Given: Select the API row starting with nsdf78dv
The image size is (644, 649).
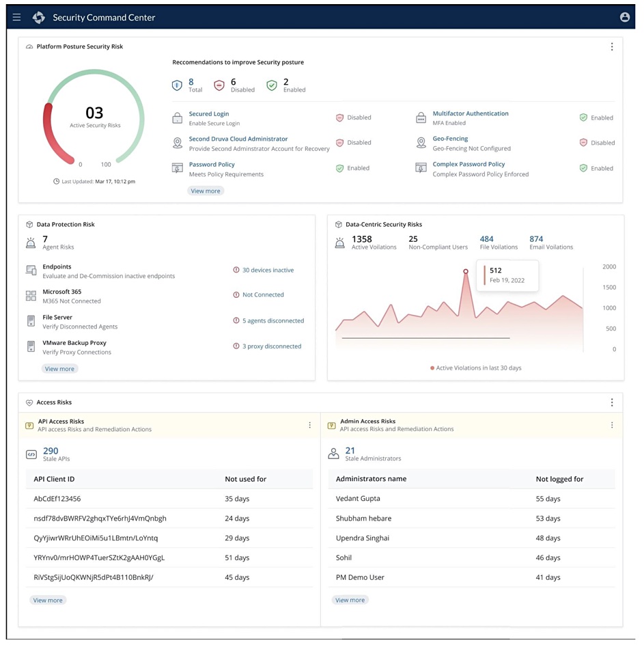Looking at the screenshot, I should click(169, 519).
